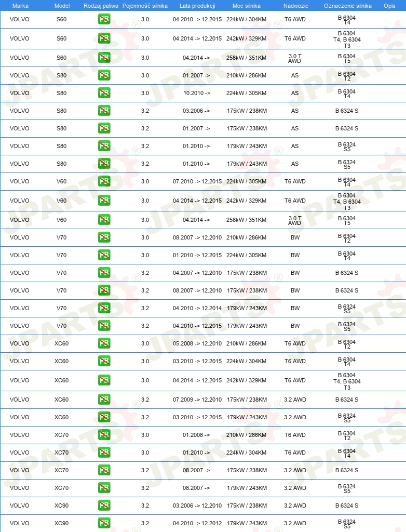Click '3.0 T AWD' body cell in the V60 row
This screenshot has height=532, width=406.
click(295, 220)
